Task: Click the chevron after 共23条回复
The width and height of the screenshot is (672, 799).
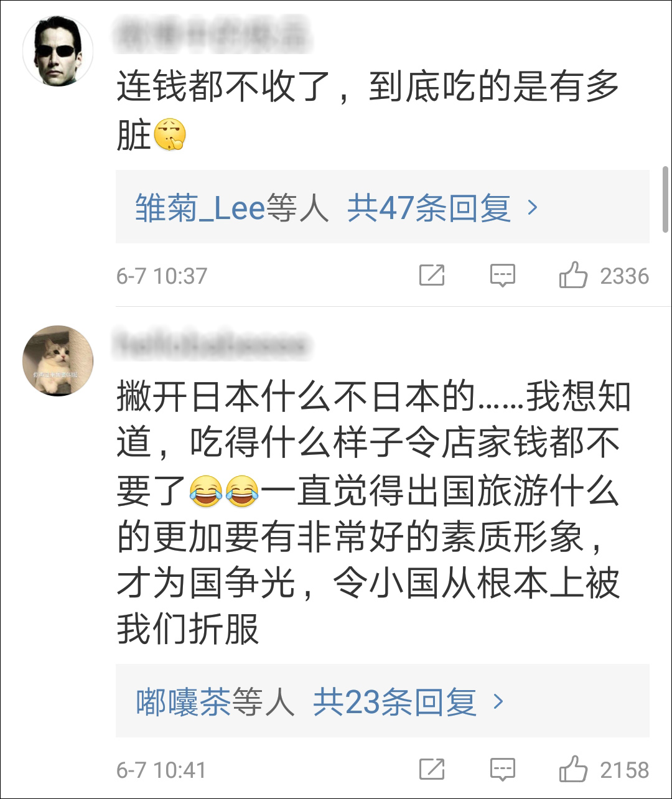Action: [x=498, y=701]
